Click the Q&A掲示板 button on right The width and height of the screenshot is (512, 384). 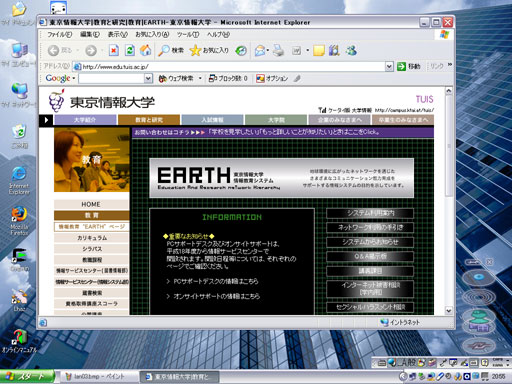(370, 256)
